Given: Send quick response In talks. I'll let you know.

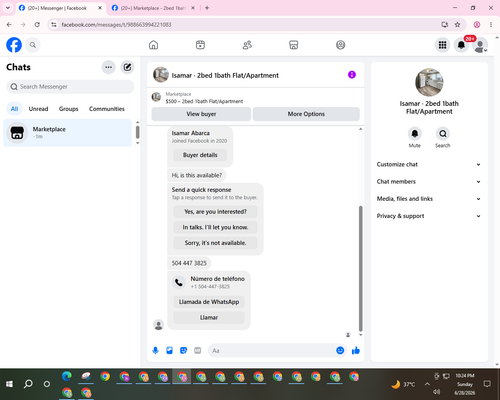Looking at the screenshot, I should [215, 227].
